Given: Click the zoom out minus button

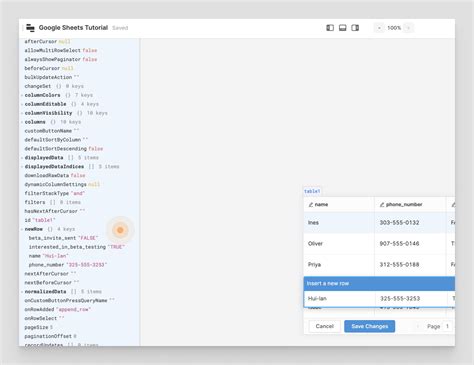Looking at the screenshot, I should 379,28.
